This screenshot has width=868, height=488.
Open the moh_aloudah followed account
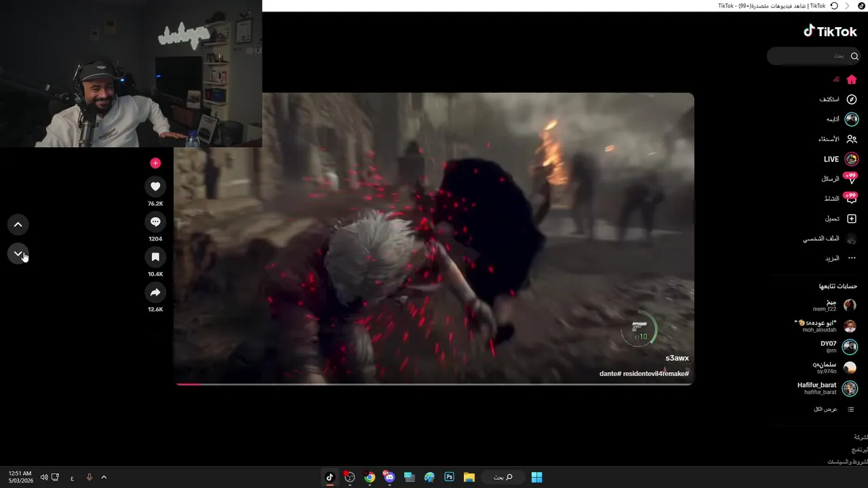pyautogui.click(x=825, y=326)
